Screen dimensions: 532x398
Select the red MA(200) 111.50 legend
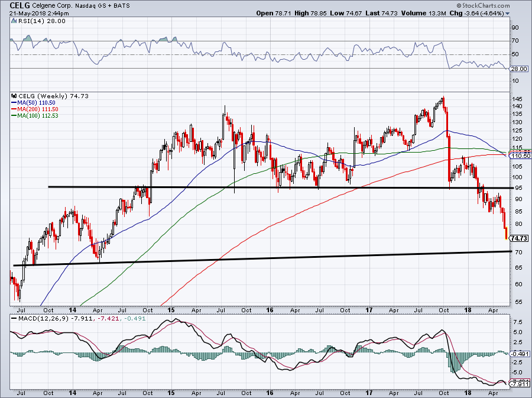pyautogui.click(x=34, y=109)
